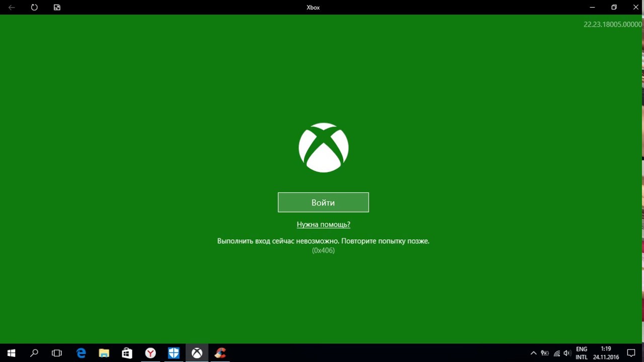Click the volume speaker tray icon

(568, 353)
